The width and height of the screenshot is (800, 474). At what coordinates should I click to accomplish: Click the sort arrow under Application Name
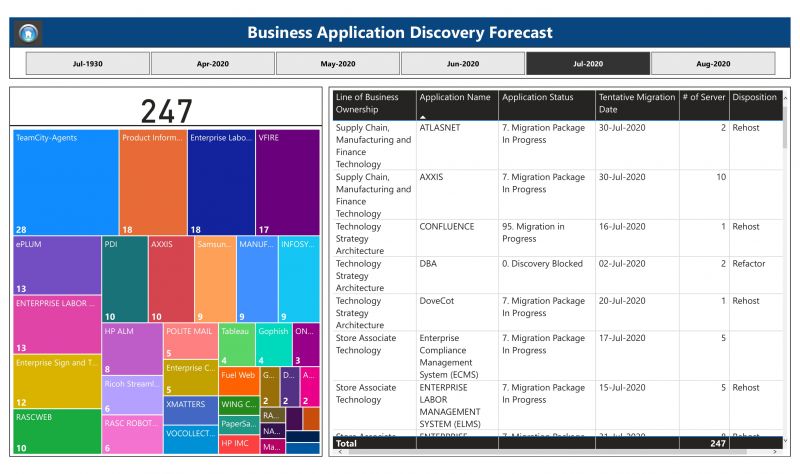pyautogui.click(x=422, y=117)
